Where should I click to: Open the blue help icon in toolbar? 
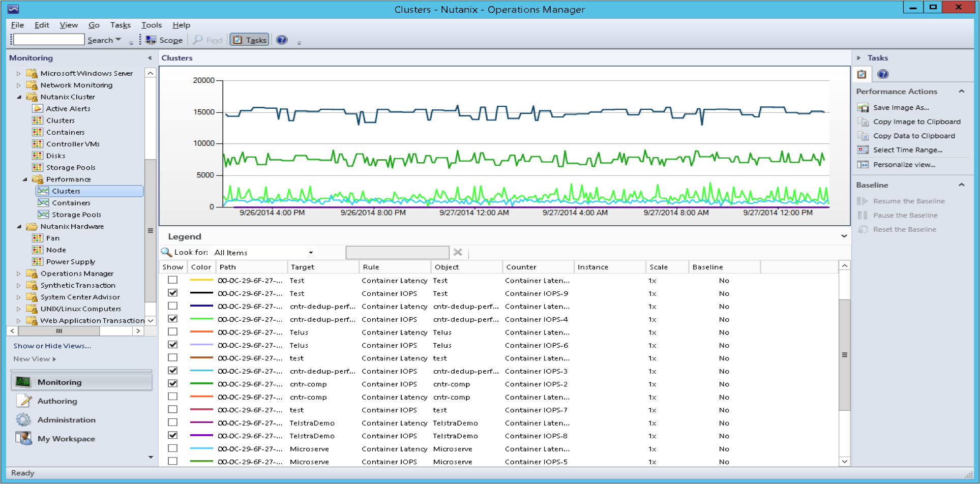[x=282, y=40]
